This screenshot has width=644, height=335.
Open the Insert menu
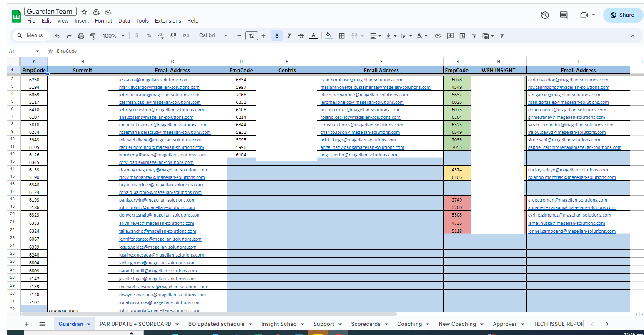click(x=82, y=21)
